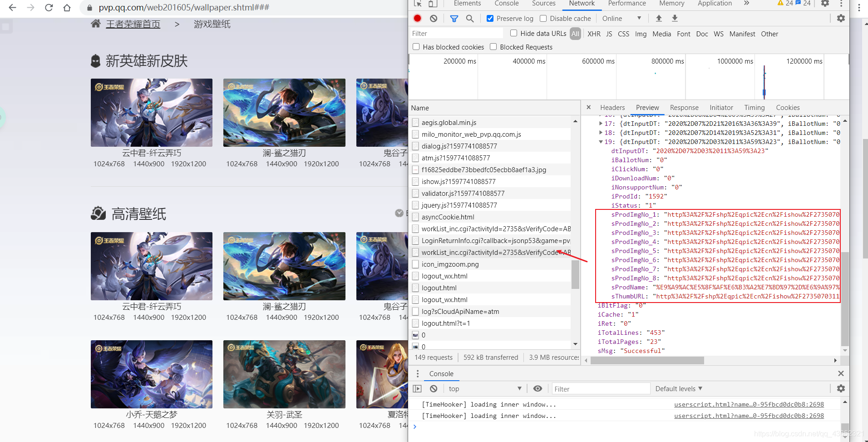The width and height of the screenshot is (868, 442).
Task: Import HAR file upload icon
Action: point(659,18)
